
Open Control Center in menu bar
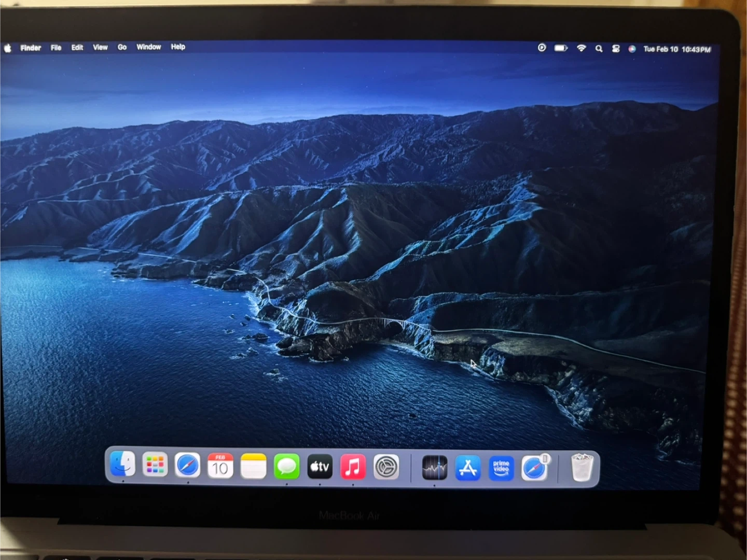click(616, 48)
